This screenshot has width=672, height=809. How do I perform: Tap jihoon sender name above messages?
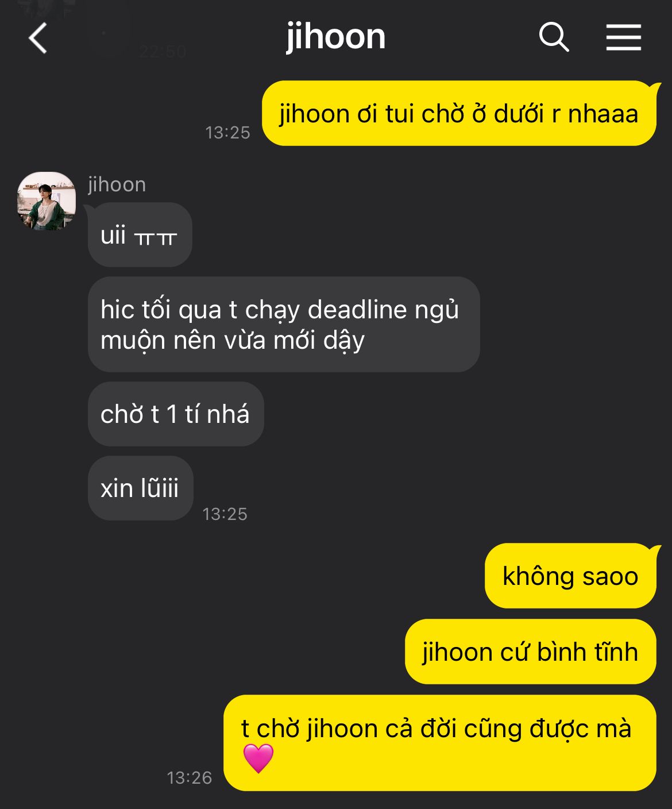[x=117, y=184]
